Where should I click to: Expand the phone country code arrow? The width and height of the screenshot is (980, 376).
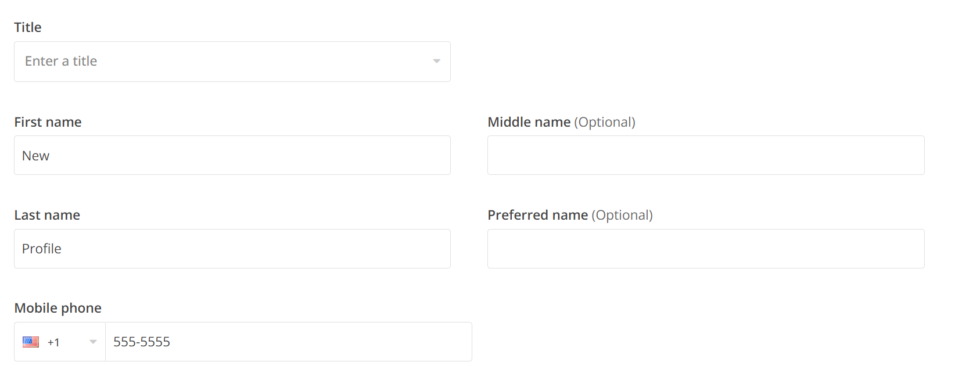click(x=93, y=342)
